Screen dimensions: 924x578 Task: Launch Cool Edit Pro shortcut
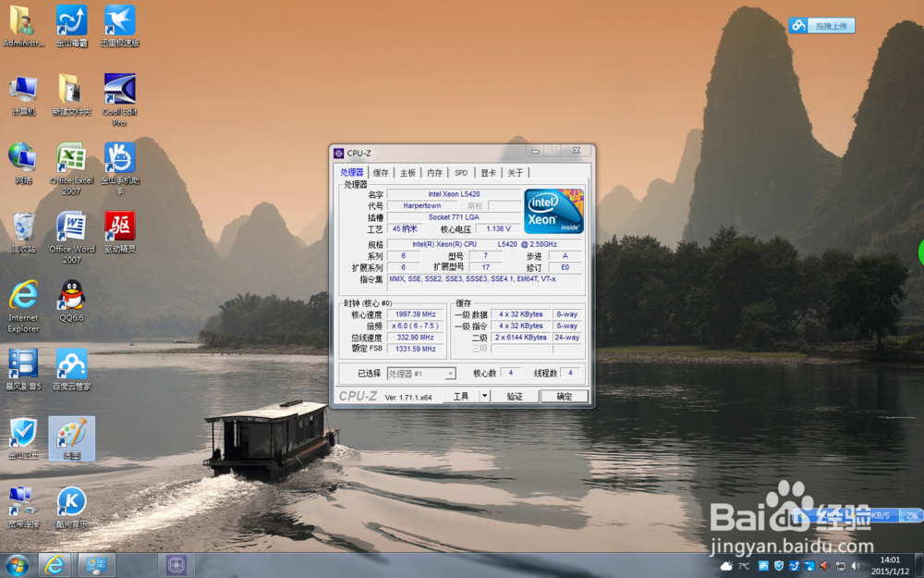click(119, 100)
